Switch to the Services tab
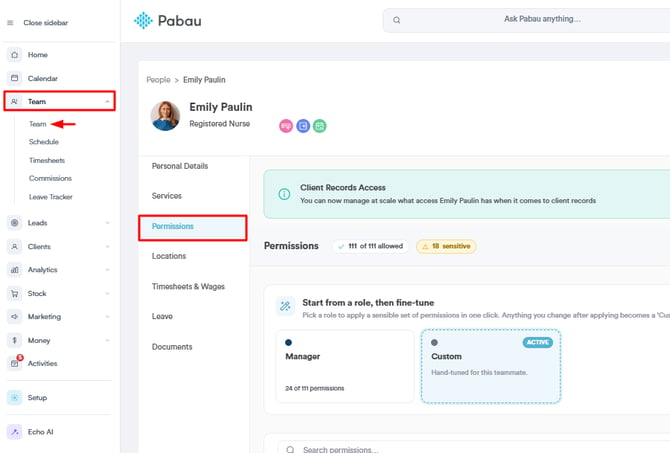 click(167, 196)
